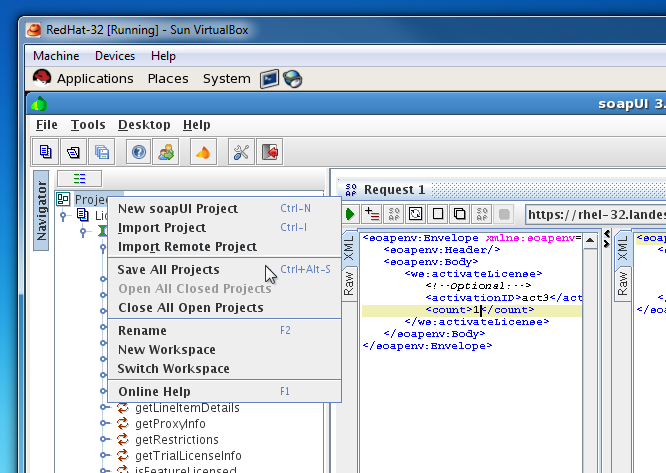Click the getProxyInfo operation icon

pyautogui.click(x=123, y=423)
